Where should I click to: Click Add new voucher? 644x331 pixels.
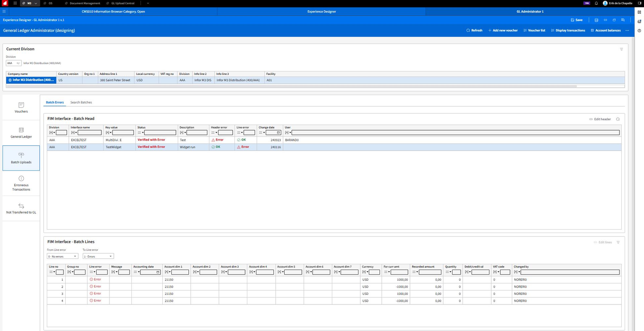[503, 31]
